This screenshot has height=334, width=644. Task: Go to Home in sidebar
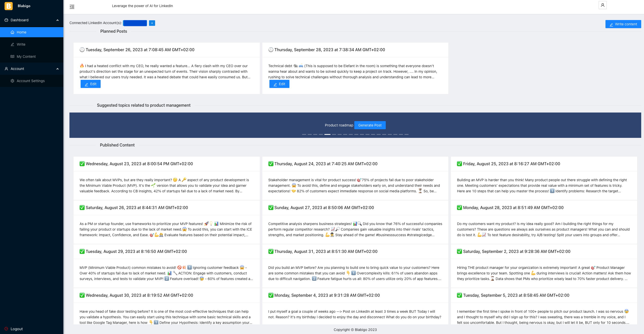point(32,32)
